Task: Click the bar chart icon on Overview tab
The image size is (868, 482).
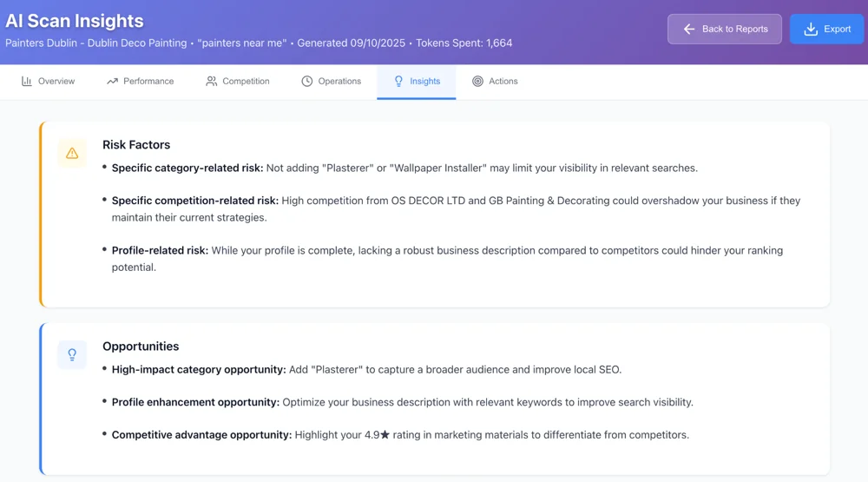Action: point(27,82)
